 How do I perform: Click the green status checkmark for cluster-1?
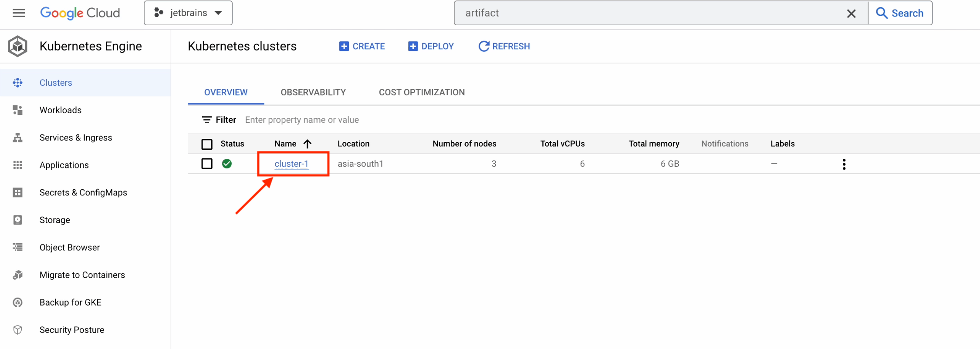coord(227,164)
